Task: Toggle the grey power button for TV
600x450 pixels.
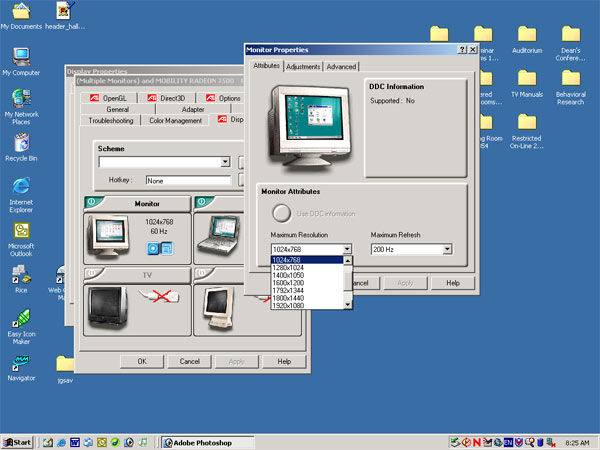Action: pyautogui.click(x=93, y=274)
